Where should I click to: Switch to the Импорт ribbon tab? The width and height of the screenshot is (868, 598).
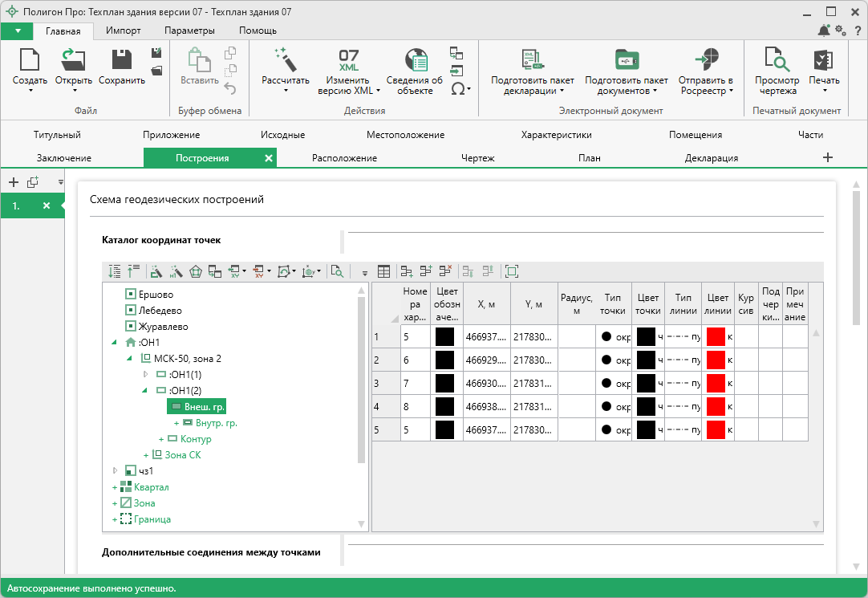pos(124,31)
